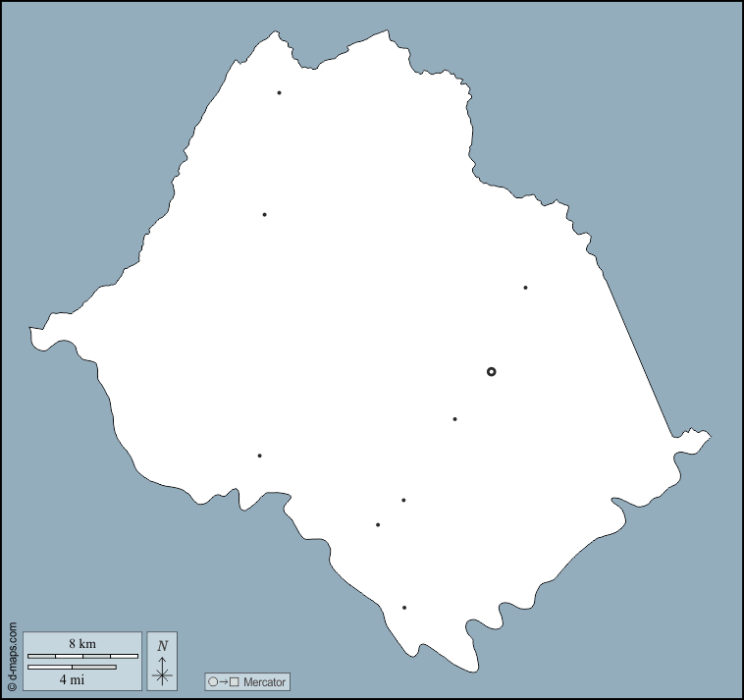Click the town dot just southwest of the capital ring
The height and width of the screenshot is (700, 744).
click(x=454, y=419)
